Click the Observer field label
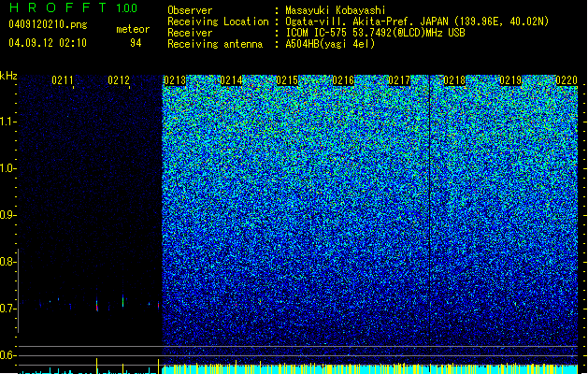This screenshot has height=374, width=588. pyautogui.click(x=190, y=10)
